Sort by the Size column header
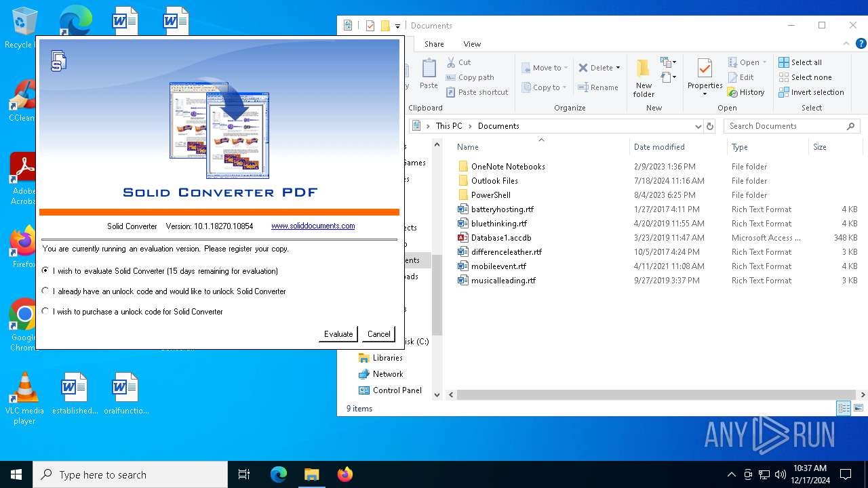Viewport: 868px width, 488px height. tap(820, 147)
